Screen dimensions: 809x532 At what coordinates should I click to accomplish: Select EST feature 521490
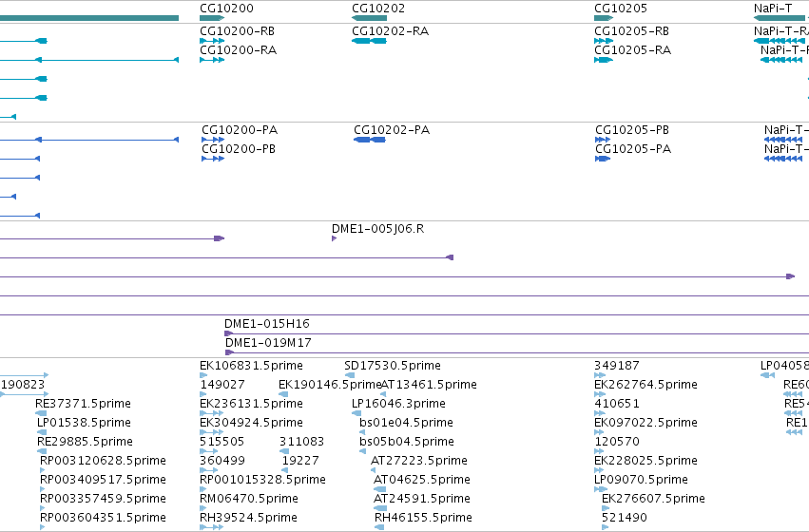[625, 518]
